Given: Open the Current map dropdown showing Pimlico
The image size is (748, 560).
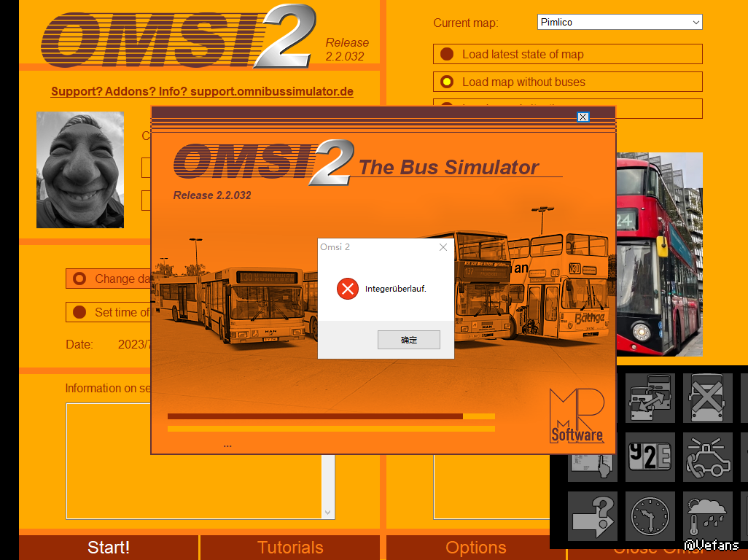Looking at the screenshot, I should tap(620, 22).
